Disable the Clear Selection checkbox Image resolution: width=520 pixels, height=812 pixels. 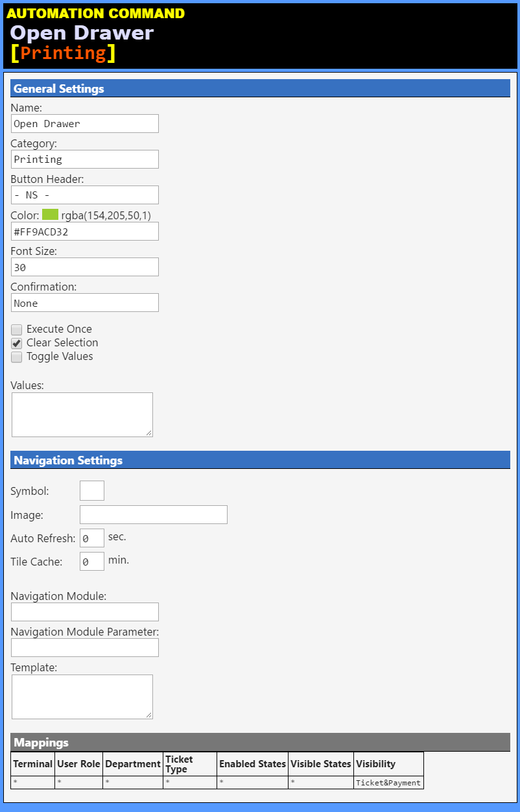click(16, 343)
